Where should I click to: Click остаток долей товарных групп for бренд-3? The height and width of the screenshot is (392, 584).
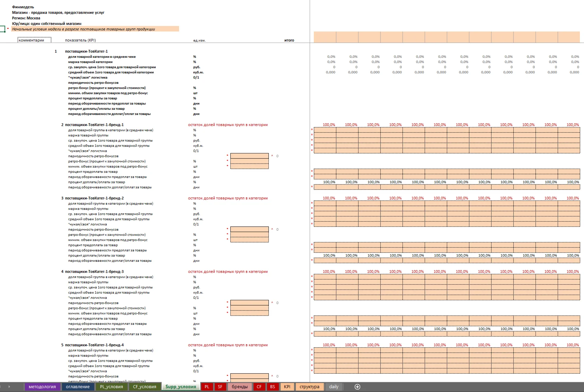click(x=228, y=271)
